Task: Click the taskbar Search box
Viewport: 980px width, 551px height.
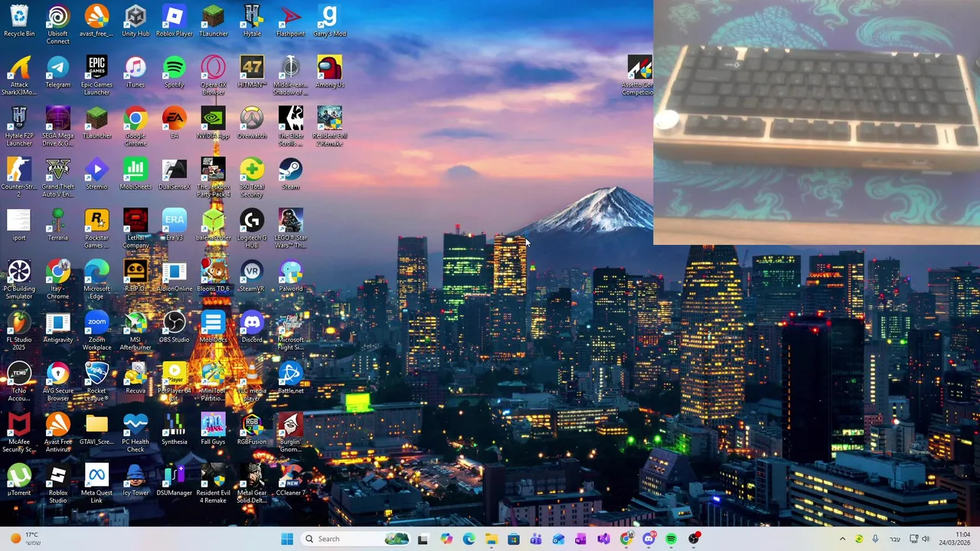Action: coord(357,539)
